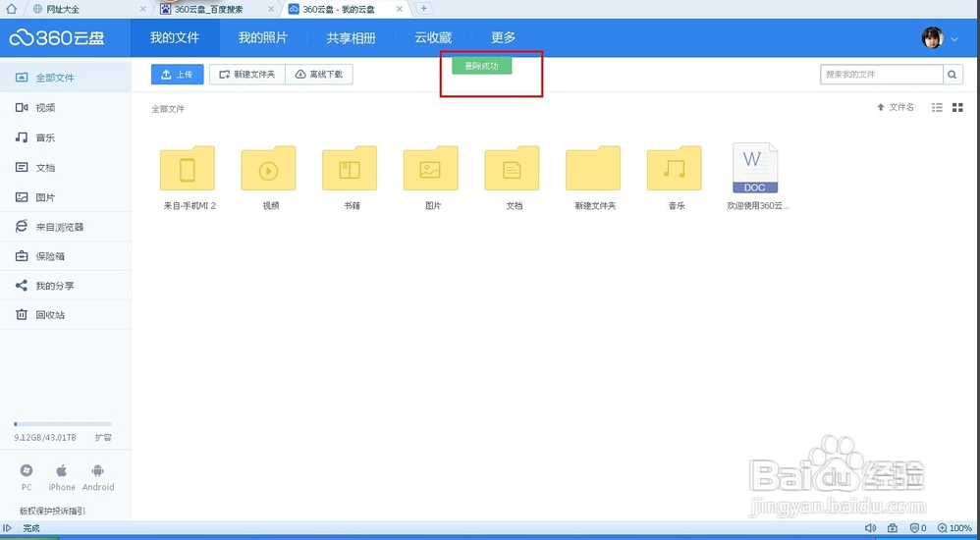Screen dimensions: 980x540
Task: Select the 来自-手机MI 2 folder
Action: (x=188, y=168)
